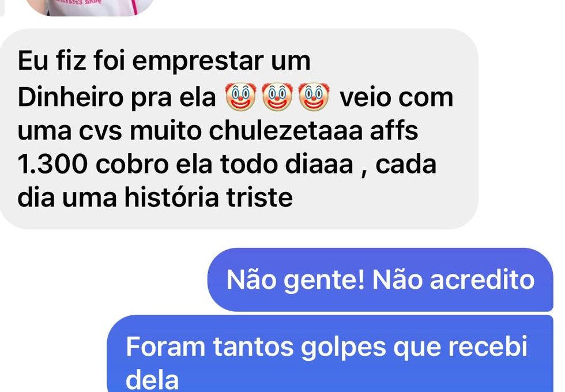Click the word 'chulezetaaa' in the message
The image size is (565, 392).
coord(286,131)
